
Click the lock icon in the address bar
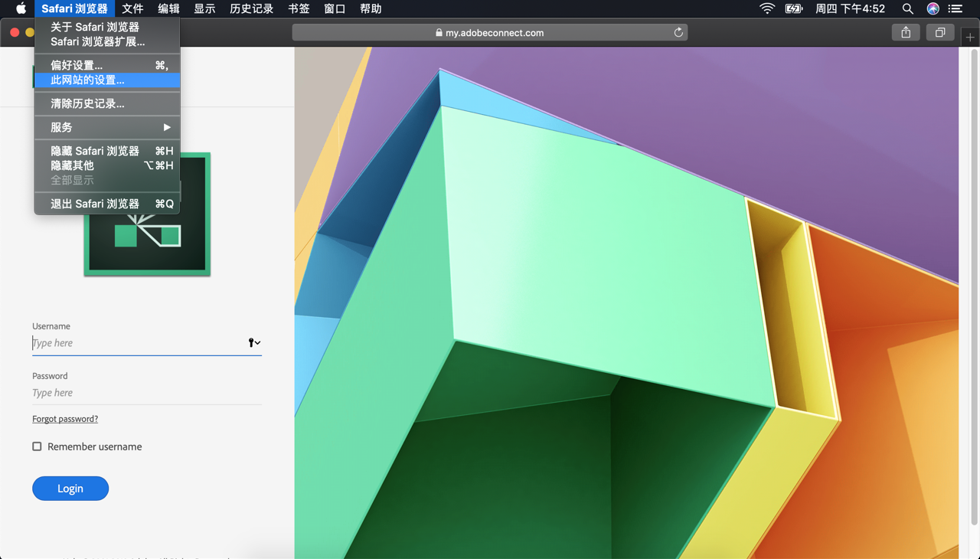coord(439,32)
